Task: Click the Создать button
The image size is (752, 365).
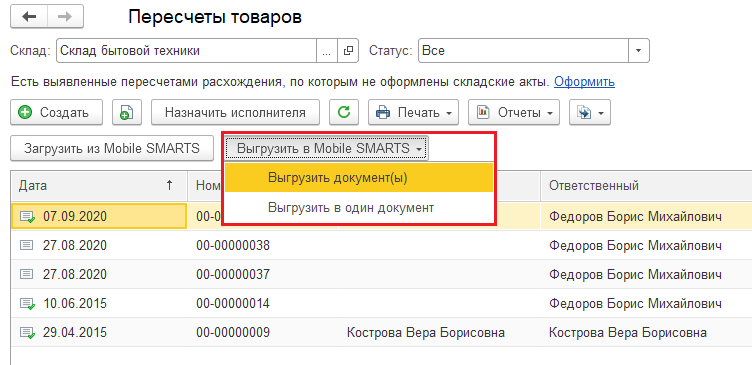Action: click(56, 112)
